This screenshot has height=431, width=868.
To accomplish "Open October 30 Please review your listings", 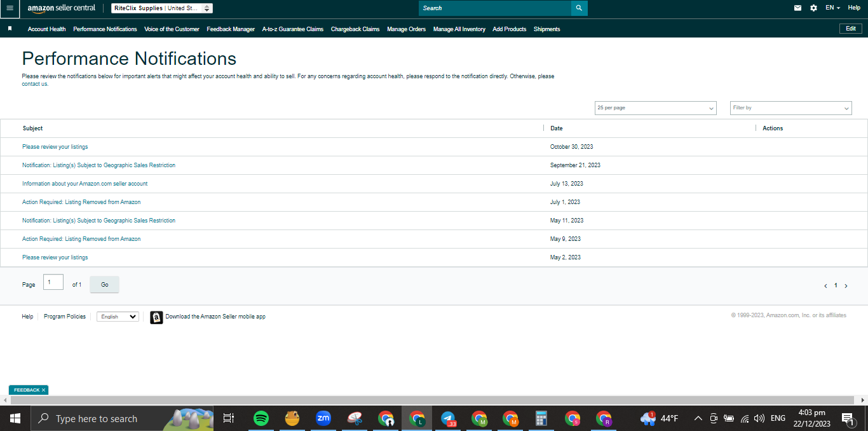I will pos(55,147).
